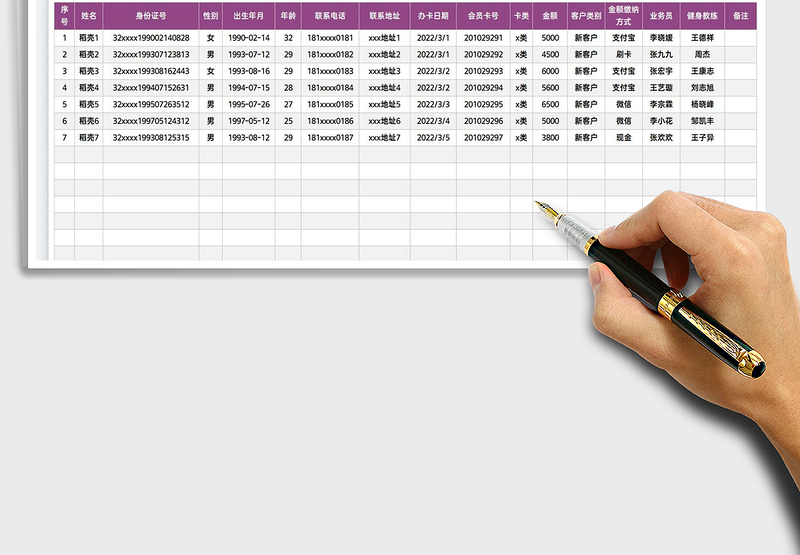
Task: Select fitness coach cell 杨晓峰
Action: click(702, 104)
